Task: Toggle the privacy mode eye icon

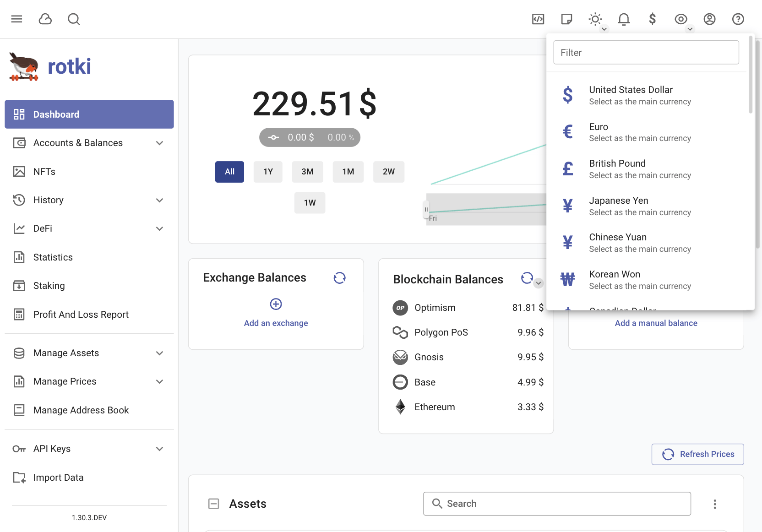Action: [x=681, y=19]
